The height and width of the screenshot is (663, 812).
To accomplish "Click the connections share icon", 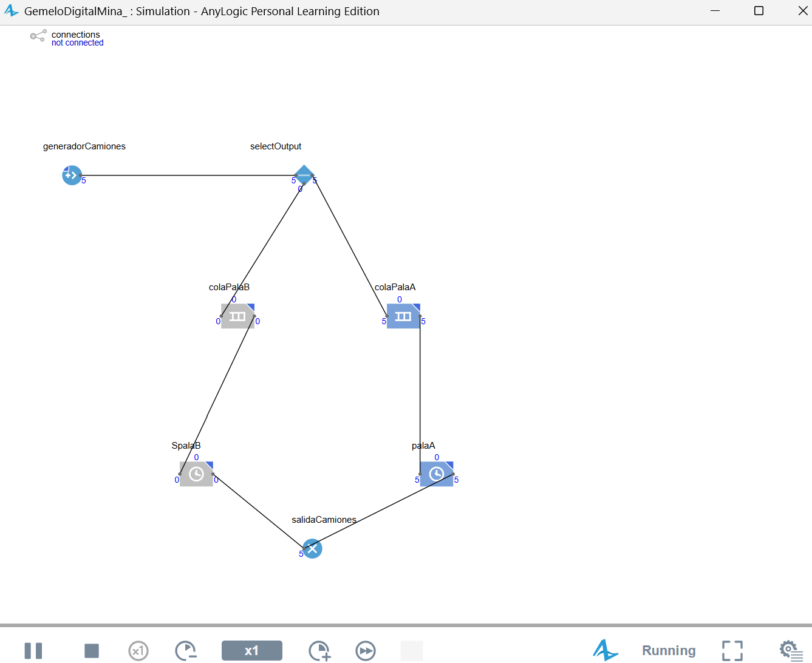I will (38, 36).
